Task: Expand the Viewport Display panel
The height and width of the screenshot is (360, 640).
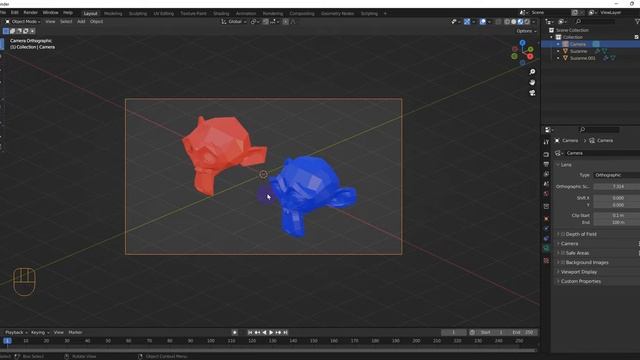Action: tap(578, 272)
